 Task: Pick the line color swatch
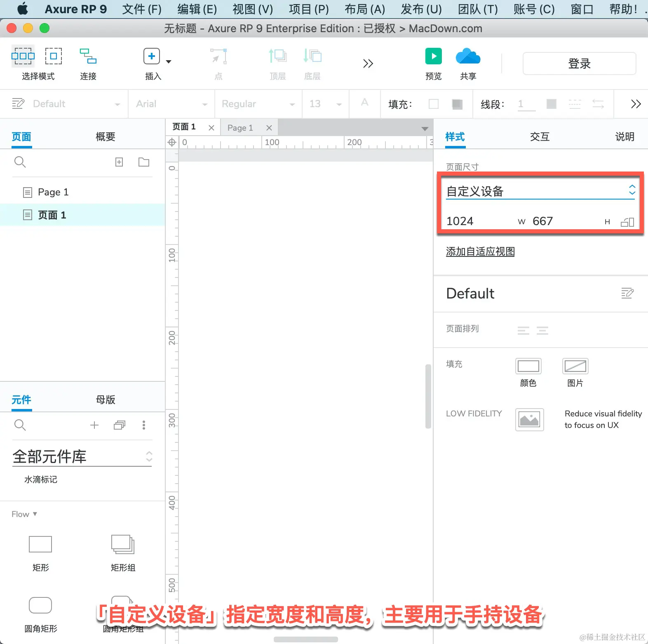coord(552,104)
